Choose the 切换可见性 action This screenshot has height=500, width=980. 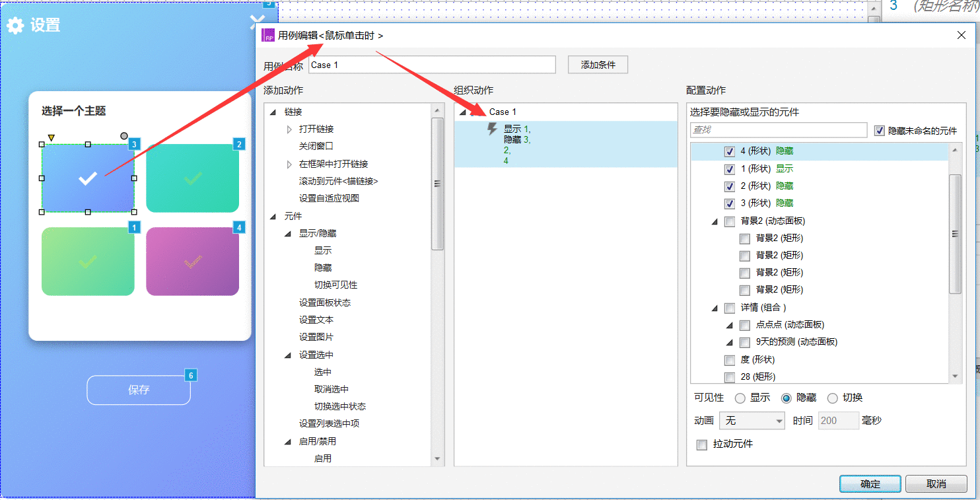coord(335,285)
